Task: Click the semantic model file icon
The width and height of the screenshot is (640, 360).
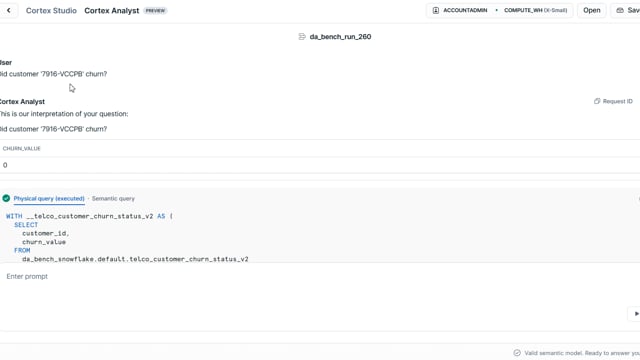Action: coord(302,37)
